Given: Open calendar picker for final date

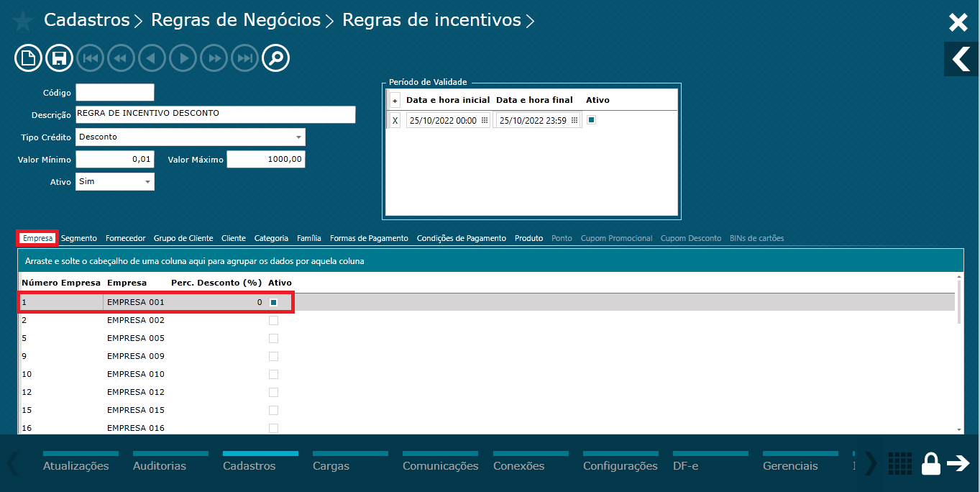Looking at the screenshot, I should click(574, 121).
